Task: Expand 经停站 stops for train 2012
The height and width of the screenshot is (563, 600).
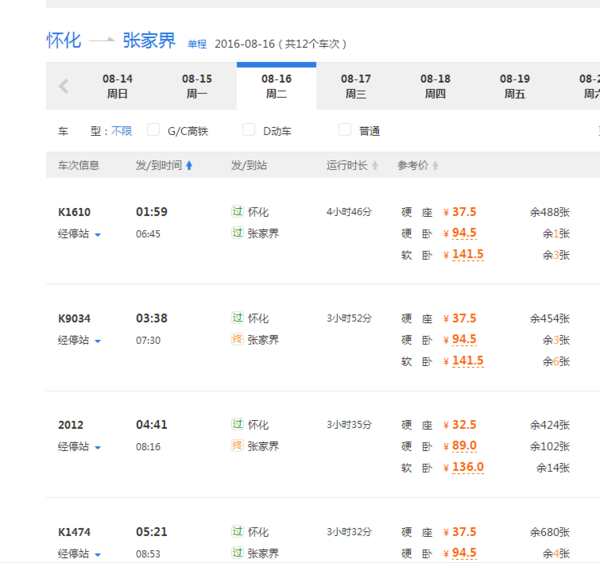Action: [x=79, y=446]
